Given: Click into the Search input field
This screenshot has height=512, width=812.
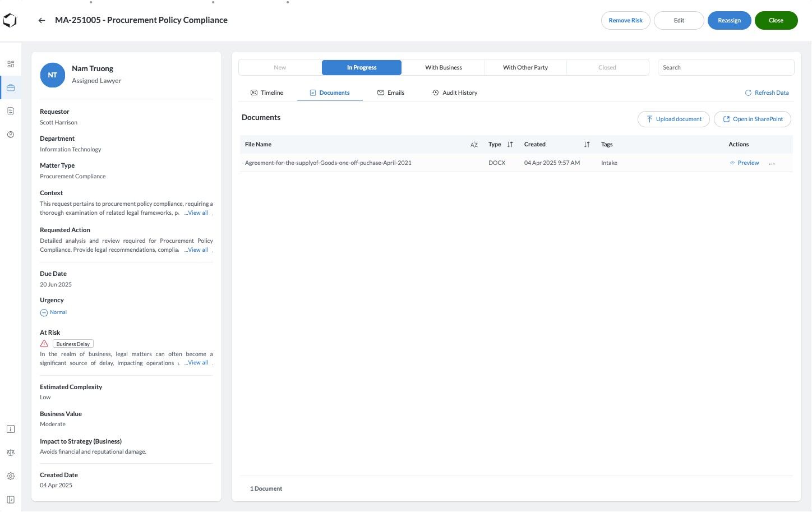Looking at the screenshot, I should click(726, 67).
